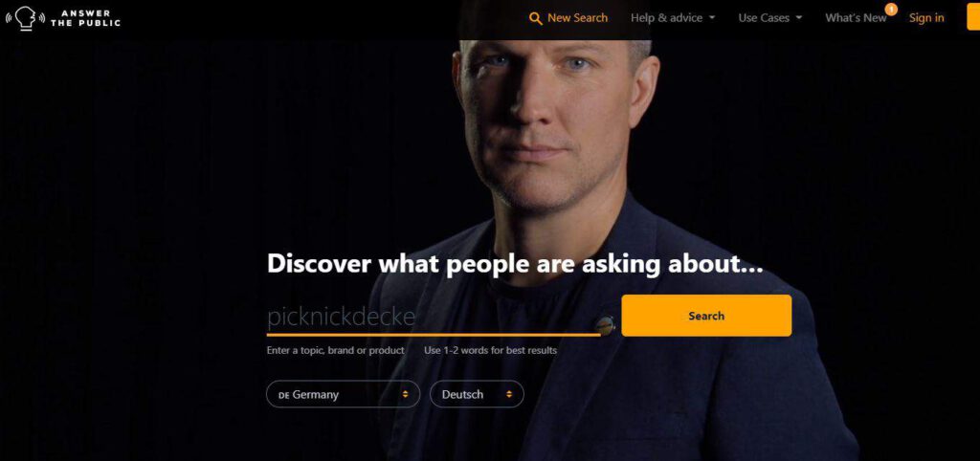Click the Germany selector up-down arrows
Screen dimensions: 980x461
pos(405,394)
